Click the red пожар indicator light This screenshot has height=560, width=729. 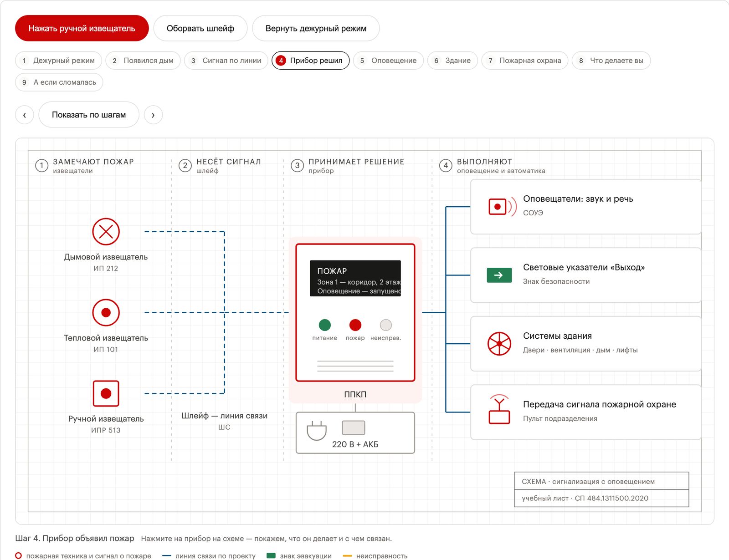pyautogui.click(x=355, y=325)
